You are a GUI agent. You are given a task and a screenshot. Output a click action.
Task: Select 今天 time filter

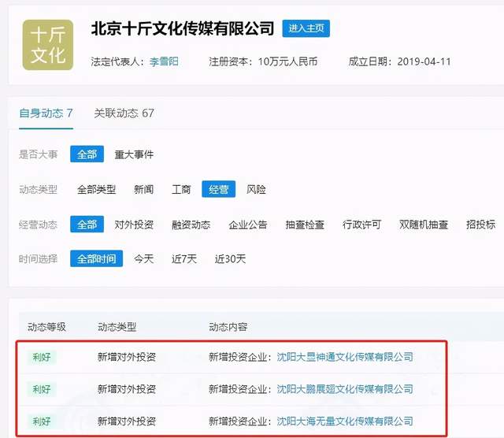click(x=143, y=259)
